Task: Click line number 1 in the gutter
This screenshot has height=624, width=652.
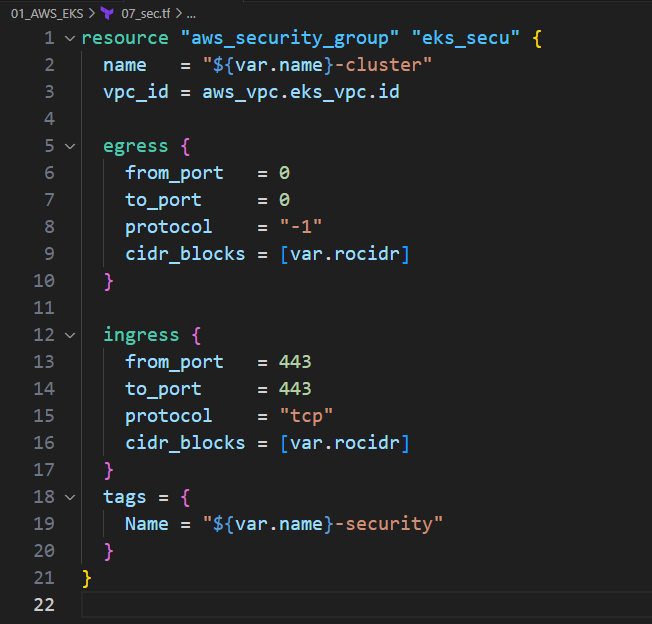Action: pos(49,38)
